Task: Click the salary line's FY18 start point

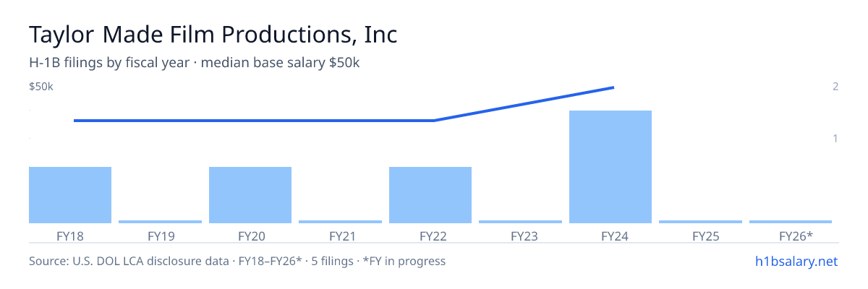Action: click(x=75, y=121)
